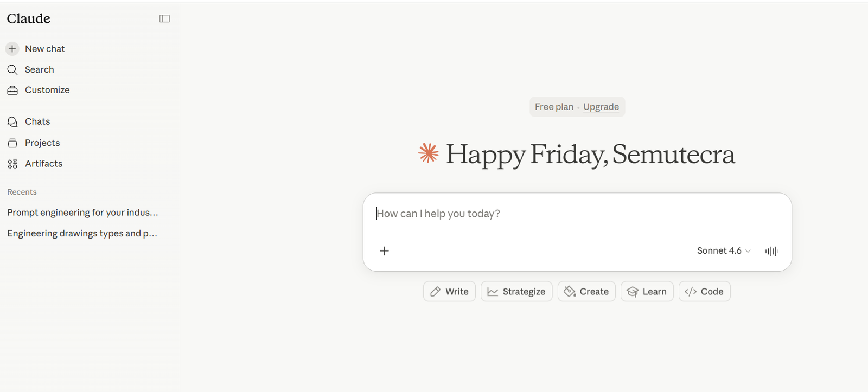Click the plus icon beside New chat
Viewport: 868px width, 392px height.
pos(12,49)
